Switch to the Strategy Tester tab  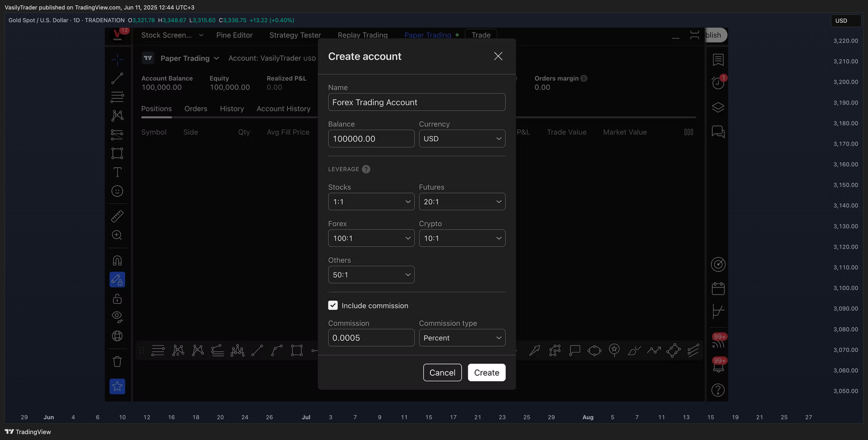pos(295,35)
